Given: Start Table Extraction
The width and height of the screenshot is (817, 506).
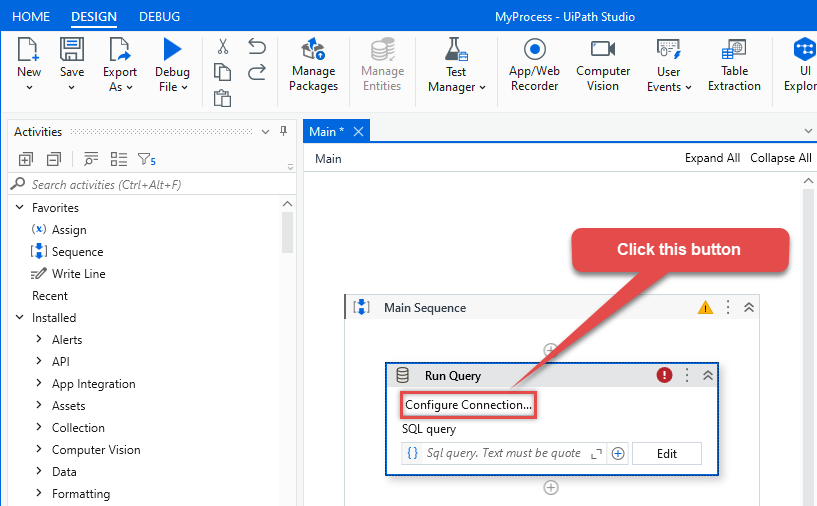Looking at the screenshot, I should point(734,65).
